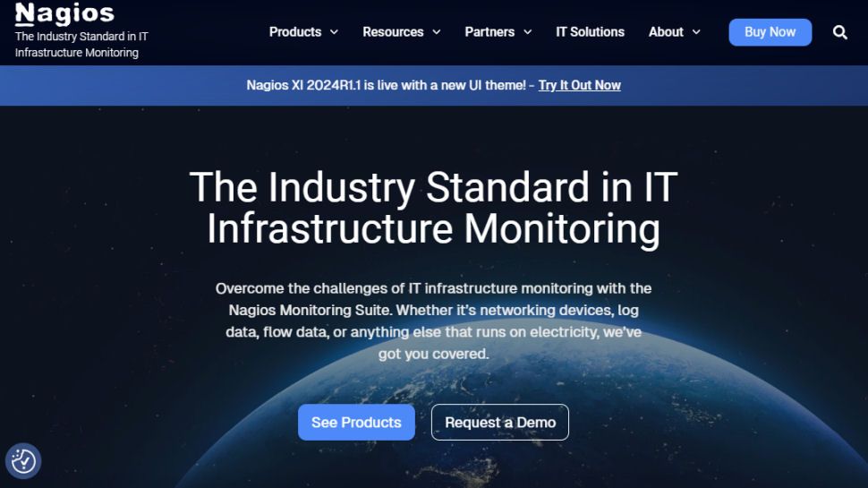Click the See Products button

(356, 422)
